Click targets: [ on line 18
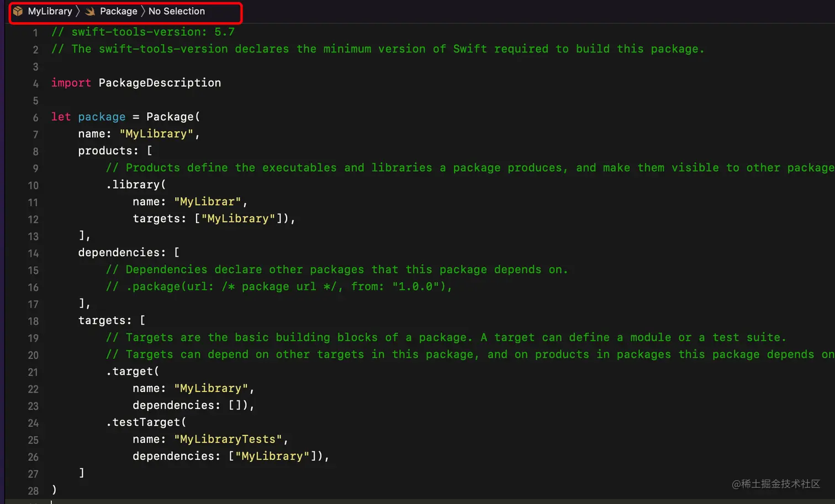Screen dimensions: 835x504 coord(112,321)
